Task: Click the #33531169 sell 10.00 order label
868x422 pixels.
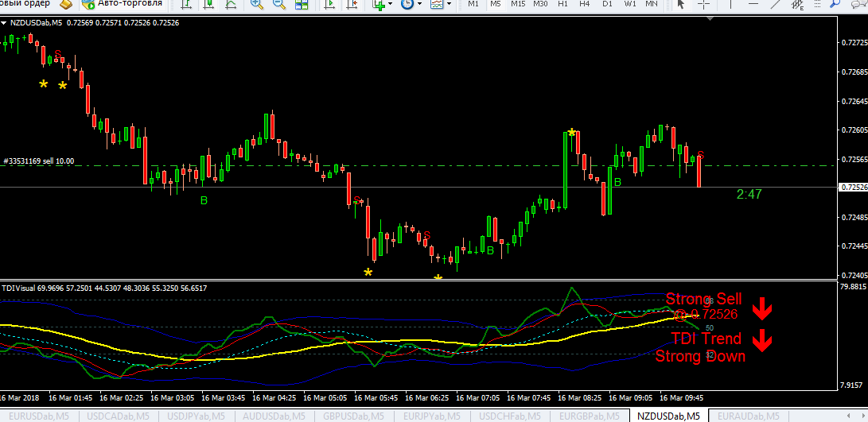Action: (x=39, y=161)
